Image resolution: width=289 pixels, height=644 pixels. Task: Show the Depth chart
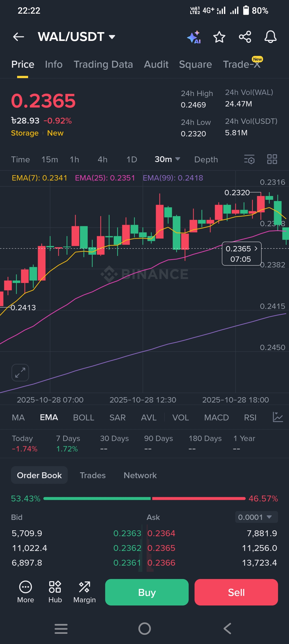206,159
